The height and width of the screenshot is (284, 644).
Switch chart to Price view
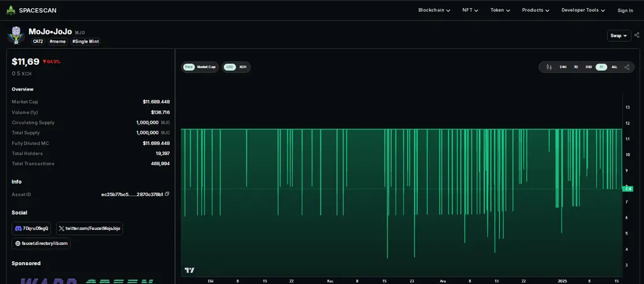189,67
